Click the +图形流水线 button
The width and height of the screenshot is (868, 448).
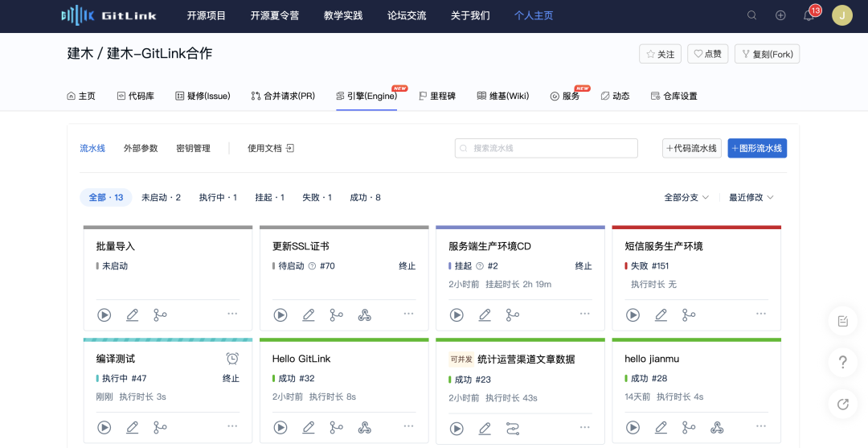pyautogui.click(x=757, y=149)
